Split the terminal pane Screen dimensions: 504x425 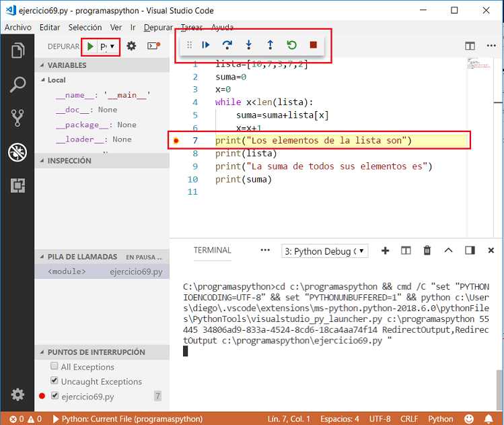[406, 251]
